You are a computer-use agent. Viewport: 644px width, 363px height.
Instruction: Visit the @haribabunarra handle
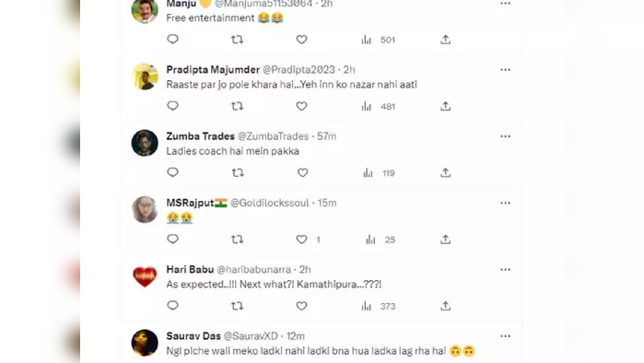tap(253, 269)
